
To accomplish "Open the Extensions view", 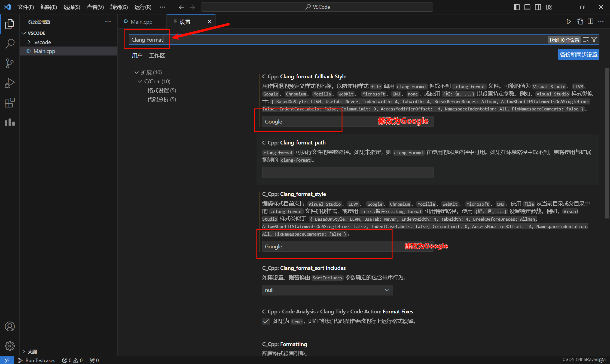I will tap(10, 103).
